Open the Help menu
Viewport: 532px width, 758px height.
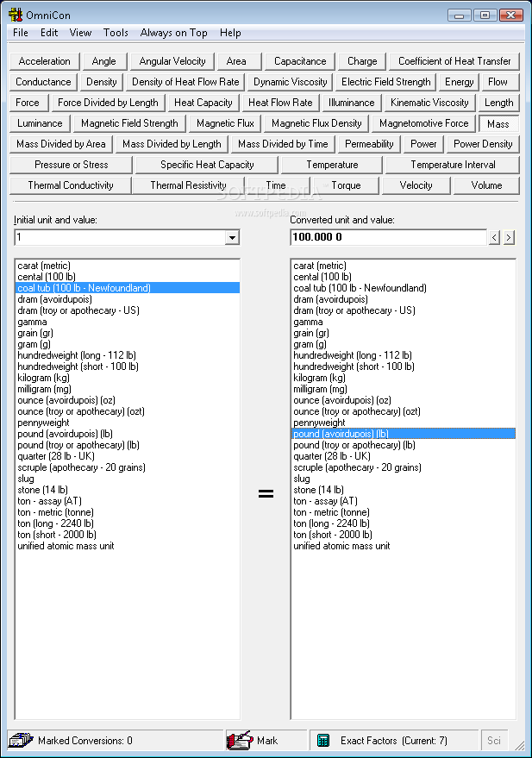click(230, 33)
